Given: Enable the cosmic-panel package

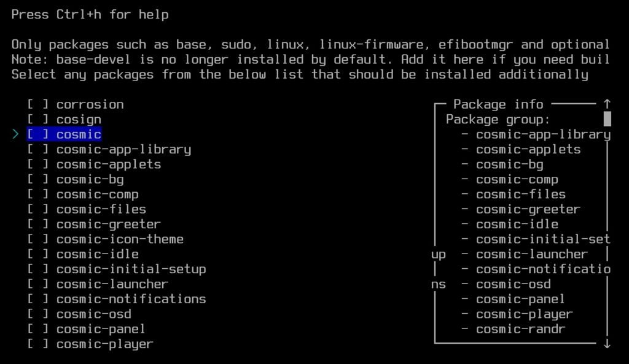Looking at the screenshot, I should pyautogui.click(x=36, y=329).
